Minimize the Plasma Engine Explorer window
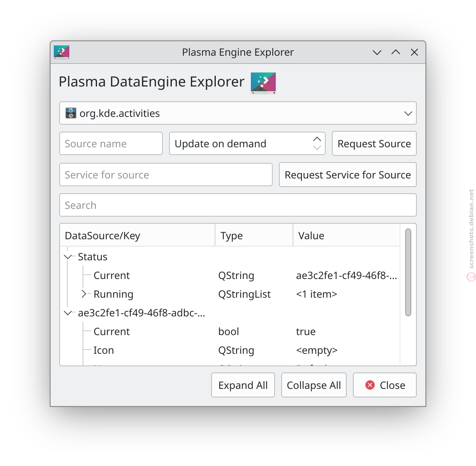476x466 pixels. [x=377, y=52]
